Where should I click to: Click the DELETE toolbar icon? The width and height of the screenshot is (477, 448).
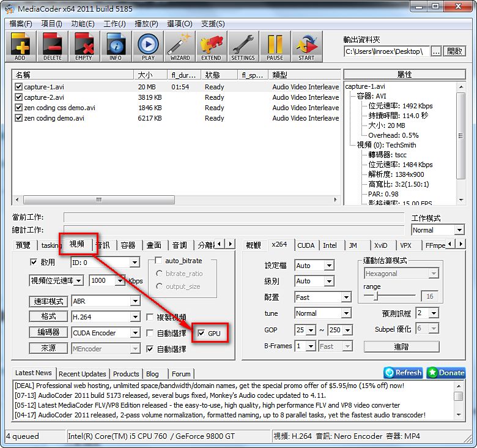[x=53, y=47]
